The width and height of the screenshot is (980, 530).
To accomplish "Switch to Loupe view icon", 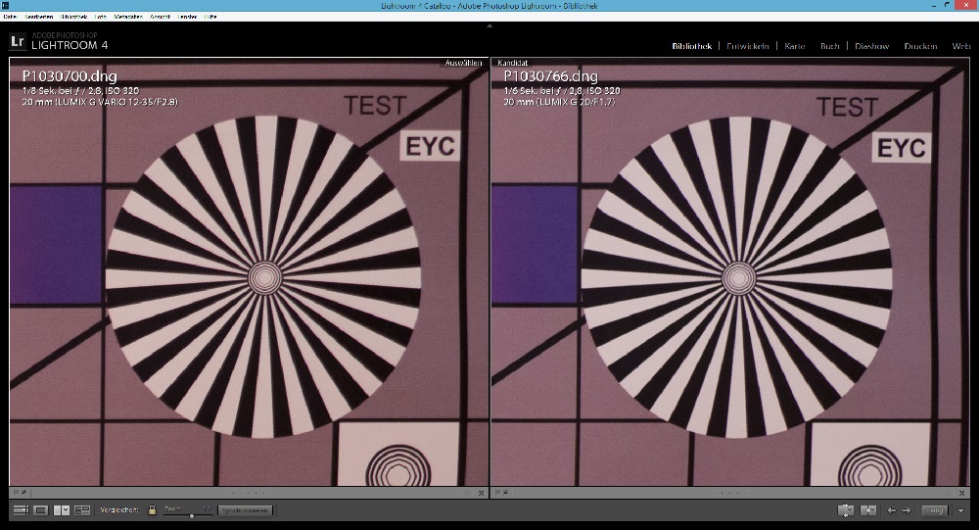I will [40, 510].
